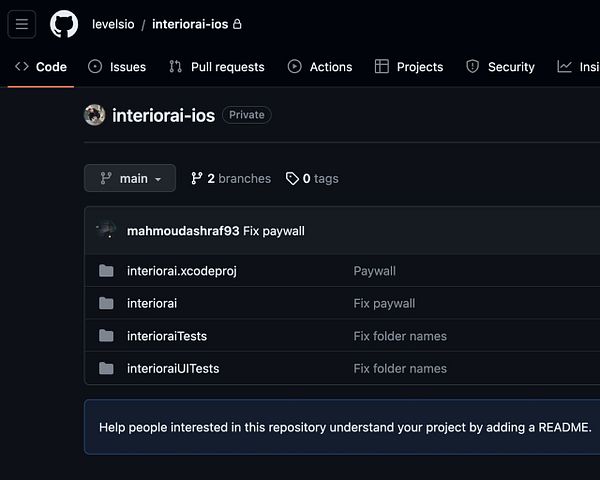Image resolution: width=600 pixels, height=480 pixels.
Task: View the 2 branches list
Action: tap(231, 178)
